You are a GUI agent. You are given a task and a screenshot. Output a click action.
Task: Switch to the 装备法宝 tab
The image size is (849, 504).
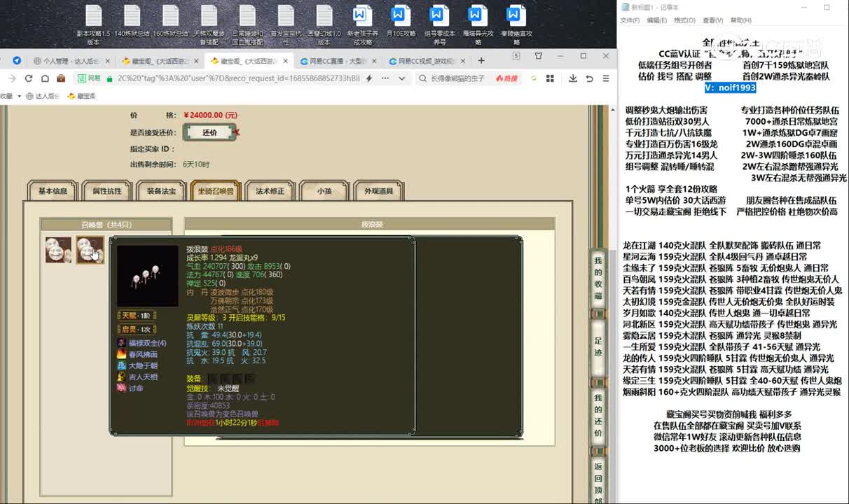(161, 191)
